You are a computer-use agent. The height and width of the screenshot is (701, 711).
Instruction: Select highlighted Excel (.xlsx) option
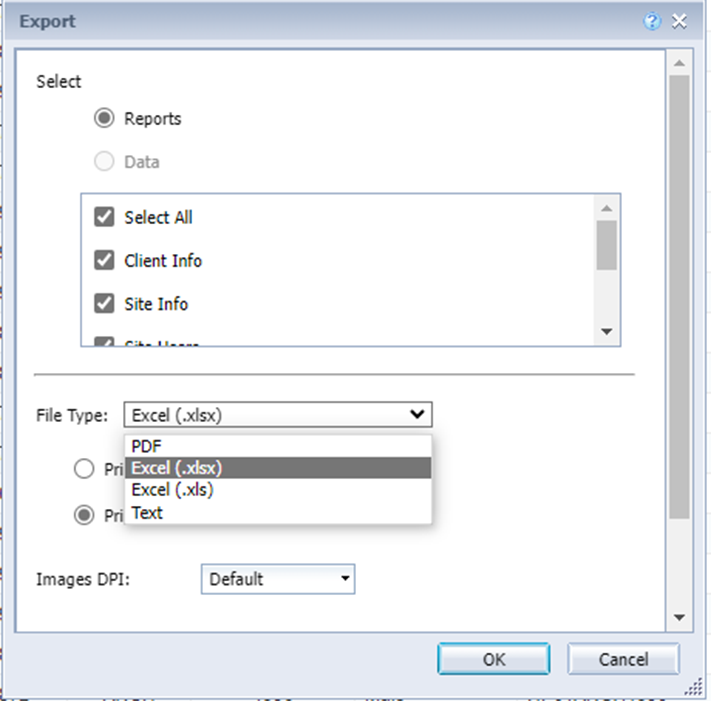point(278,468)
